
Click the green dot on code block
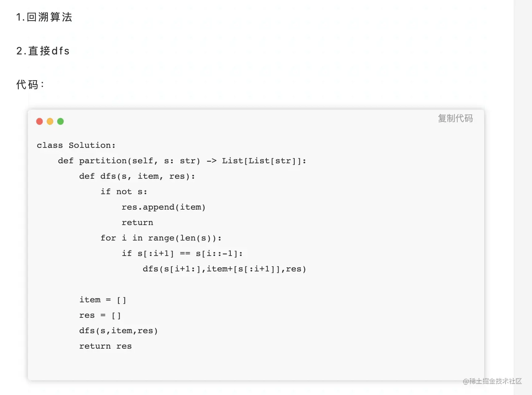[60, 121]
